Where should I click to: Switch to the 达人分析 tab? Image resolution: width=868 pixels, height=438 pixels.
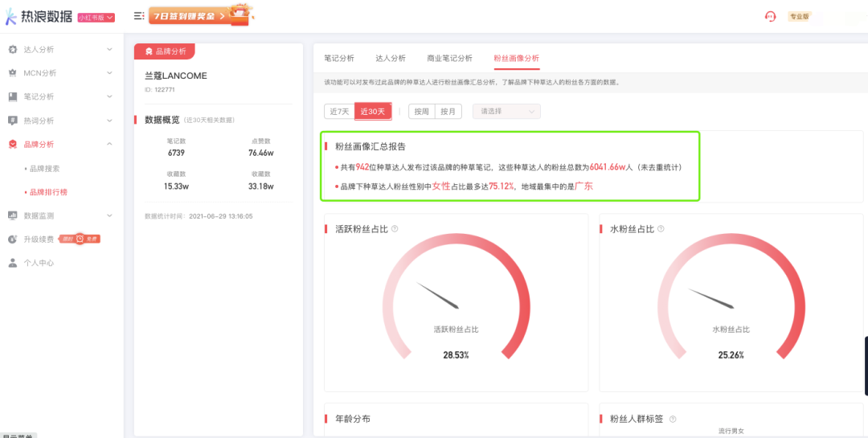pos(391,58)
